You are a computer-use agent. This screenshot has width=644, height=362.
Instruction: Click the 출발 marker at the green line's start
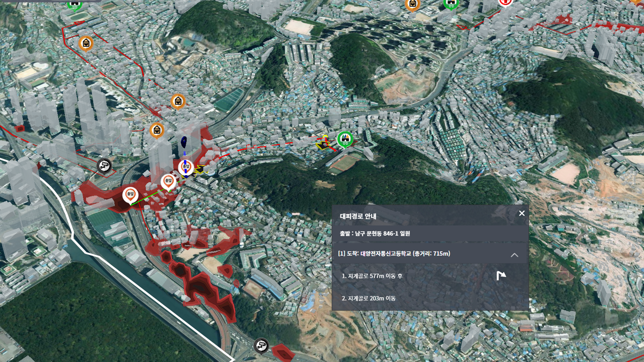[130, 194]
